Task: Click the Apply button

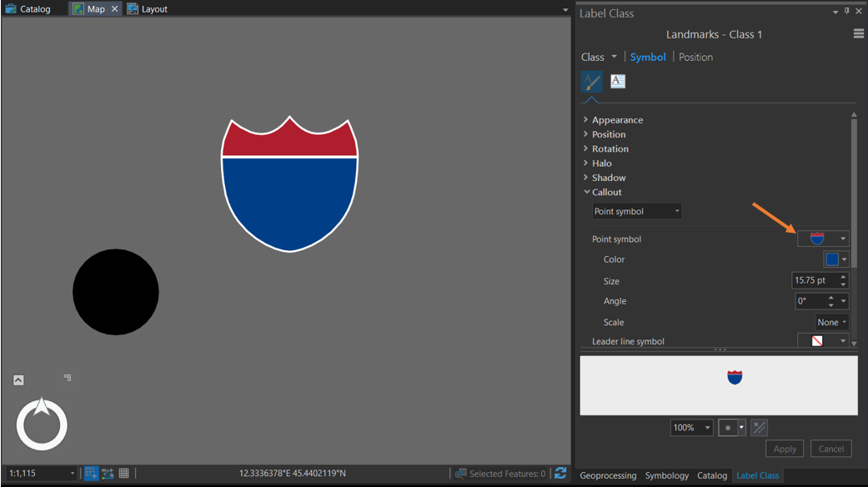Action: (785, 449)
